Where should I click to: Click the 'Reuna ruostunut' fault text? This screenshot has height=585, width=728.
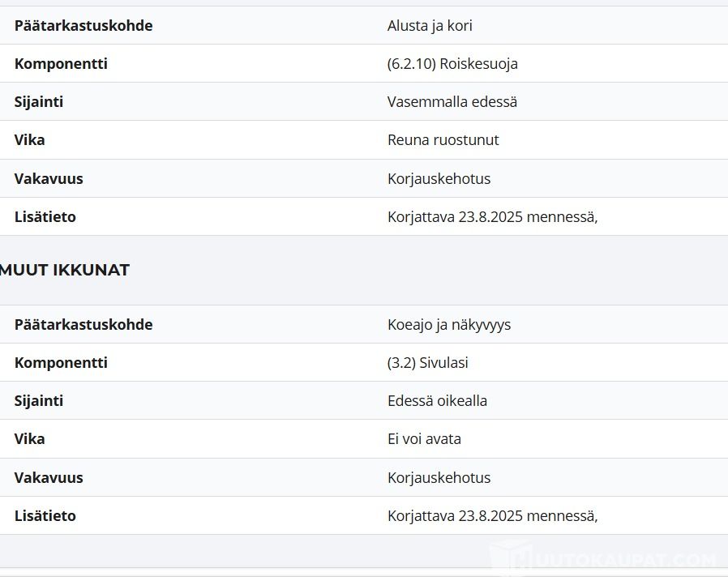pyautogui.click(x=443, y=139)
